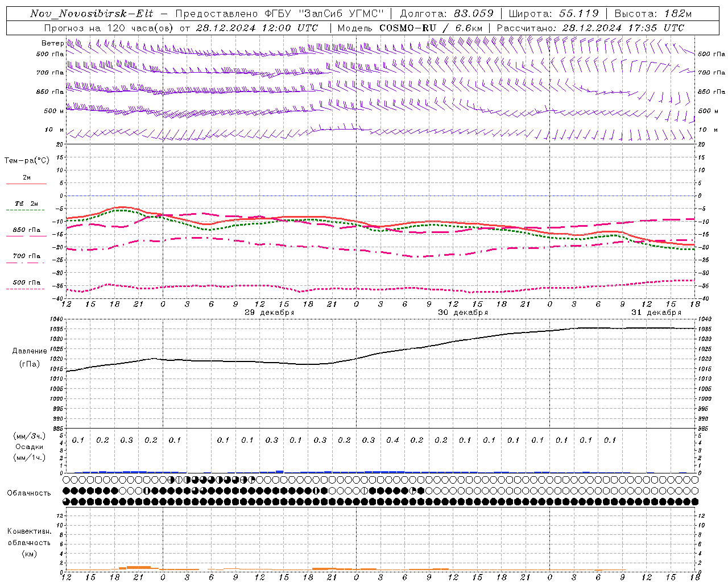Click the '0.4' precipitation value
This screenshot has height=582, width=728.
pos(392,440)
